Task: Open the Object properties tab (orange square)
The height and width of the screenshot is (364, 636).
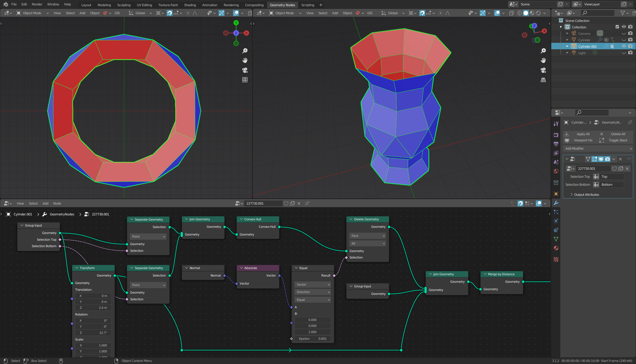Action: click(556, 194)
